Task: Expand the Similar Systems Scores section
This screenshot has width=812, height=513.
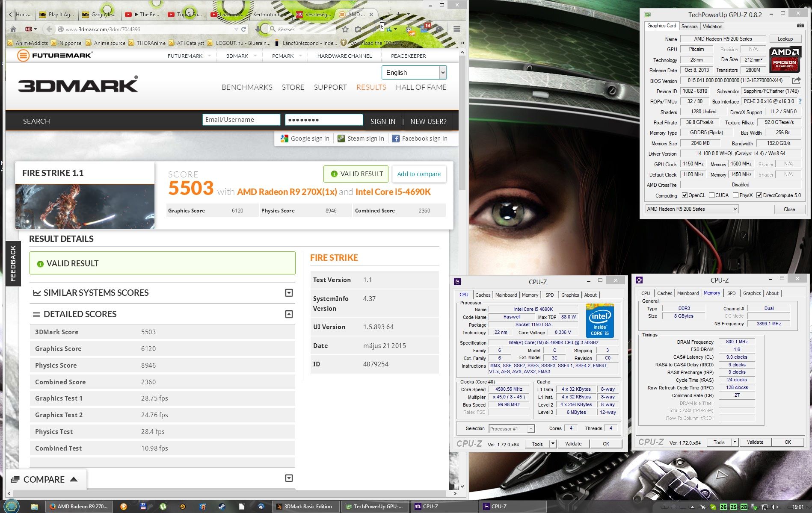Action: point(289,293)
